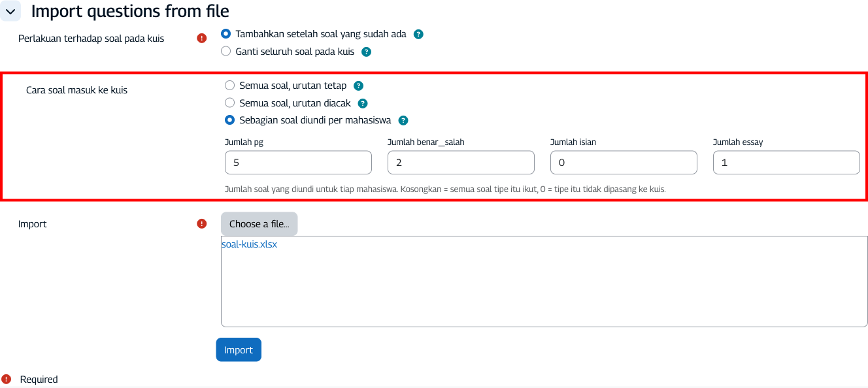Focus the Jumlah isian input field
This screenshot has width=868, height=388.
(624, 163)
